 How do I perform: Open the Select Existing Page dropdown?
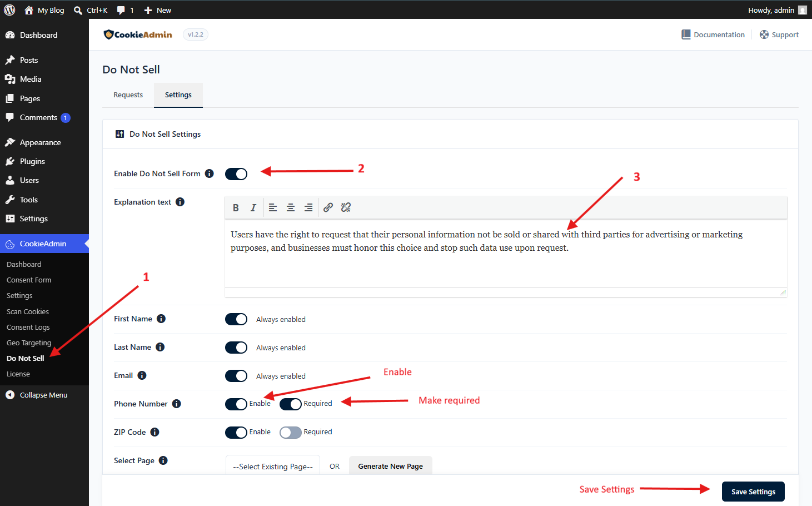coord(273,466)
